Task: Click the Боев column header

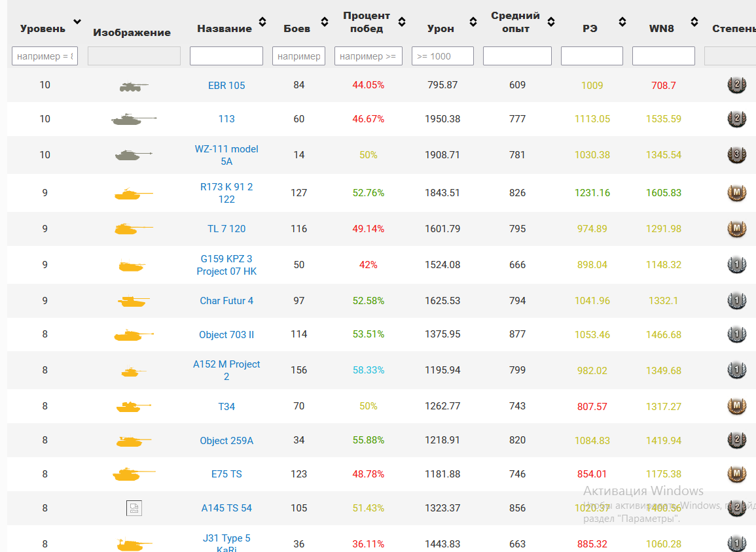Action: click(x=297, y=29)
